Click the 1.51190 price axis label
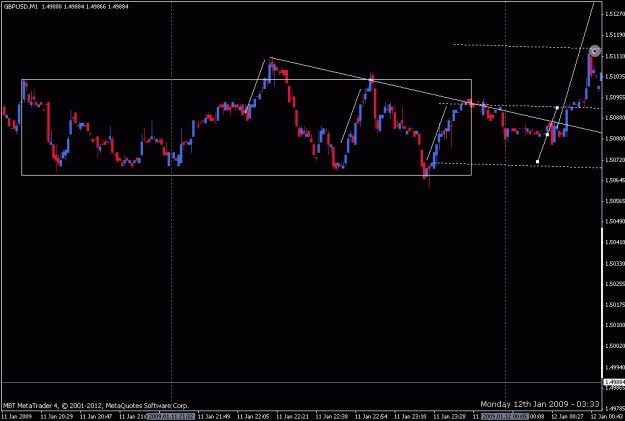 point(614,35)
